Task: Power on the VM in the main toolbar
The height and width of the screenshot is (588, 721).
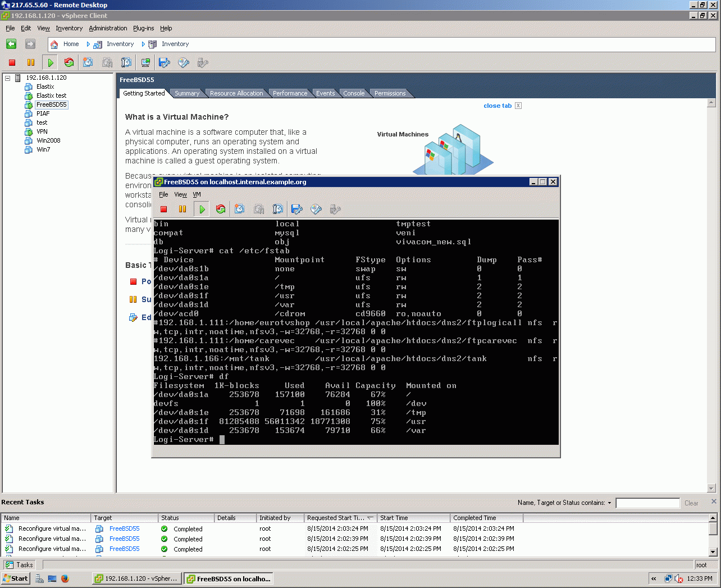Action: point(50,63)
